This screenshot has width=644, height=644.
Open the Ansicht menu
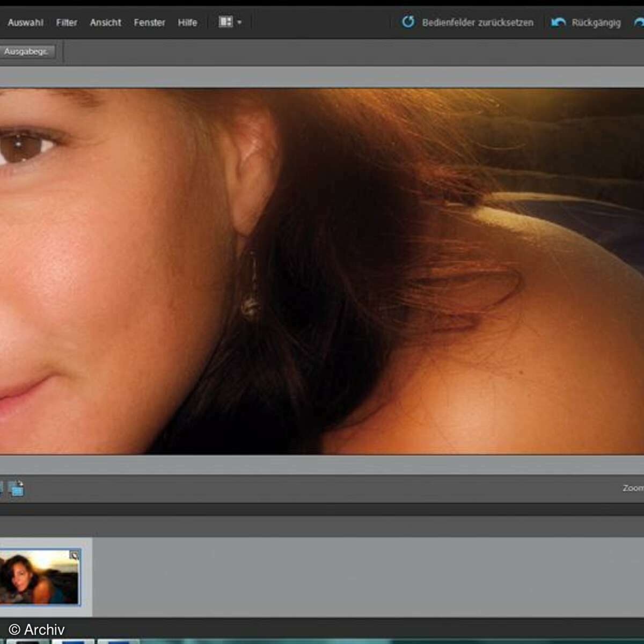105,23
